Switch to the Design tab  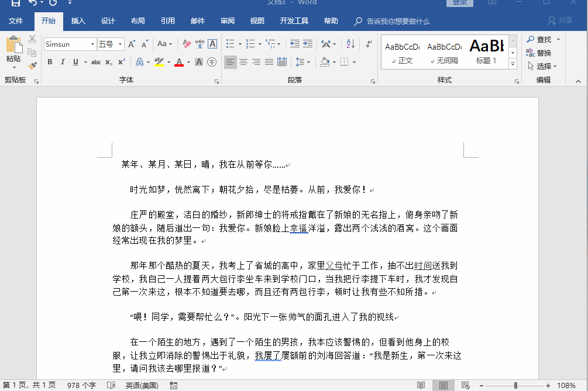[x=108, y=21]
